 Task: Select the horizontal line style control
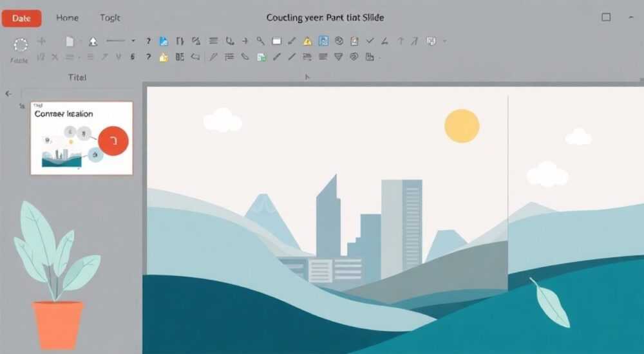click(115, 41)
